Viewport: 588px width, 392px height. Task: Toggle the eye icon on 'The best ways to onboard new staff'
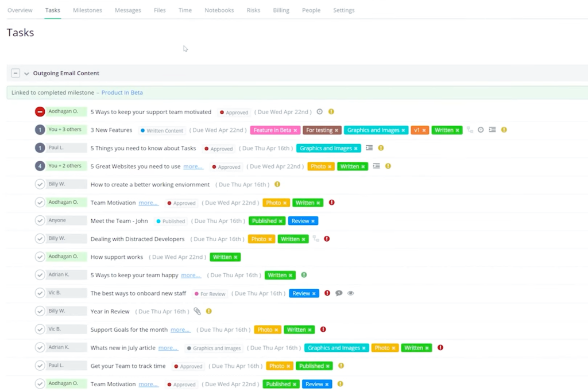350,293
